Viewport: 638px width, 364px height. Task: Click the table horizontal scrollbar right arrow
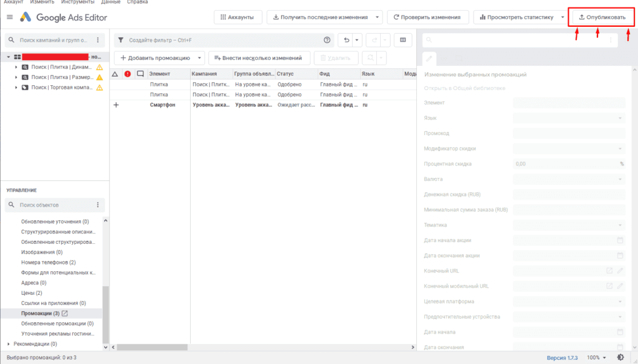(412, 347)
